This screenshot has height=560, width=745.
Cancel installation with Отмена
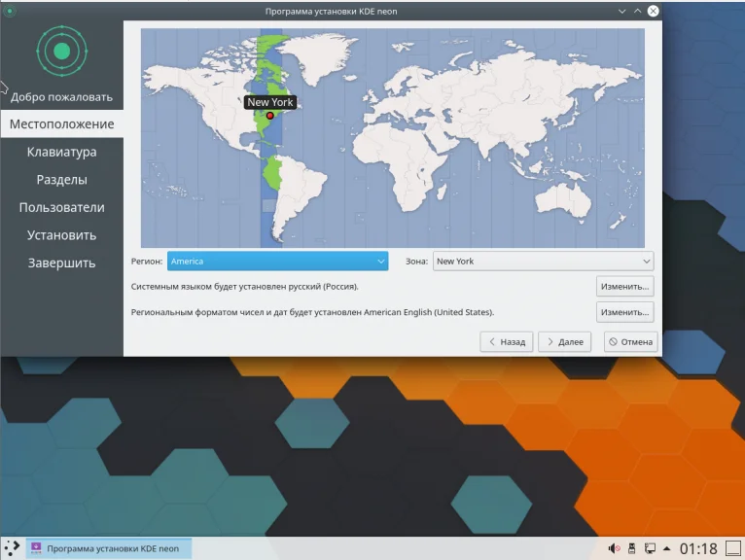[631, 342]
